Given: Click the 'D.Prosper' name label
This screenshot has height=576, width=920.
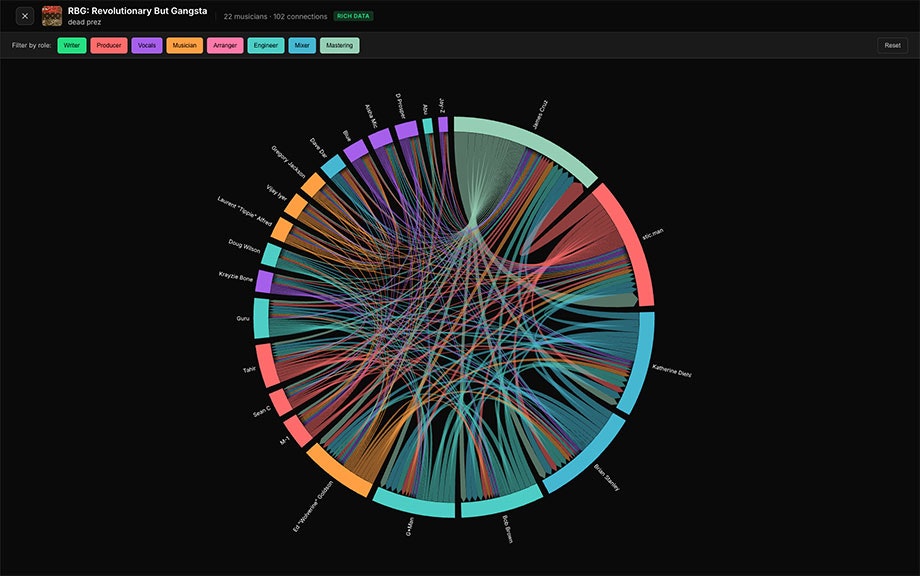Looking at the screenshot, I should (x=400, y=106).
